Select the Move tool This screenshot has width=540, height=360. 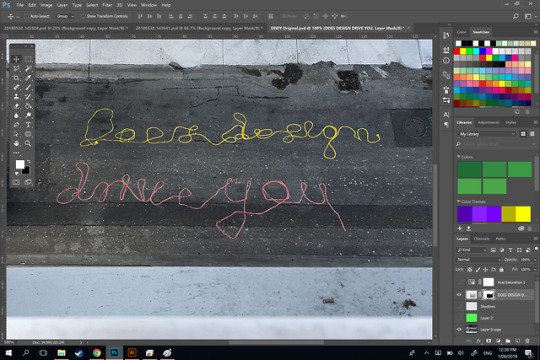coord(16,59)
